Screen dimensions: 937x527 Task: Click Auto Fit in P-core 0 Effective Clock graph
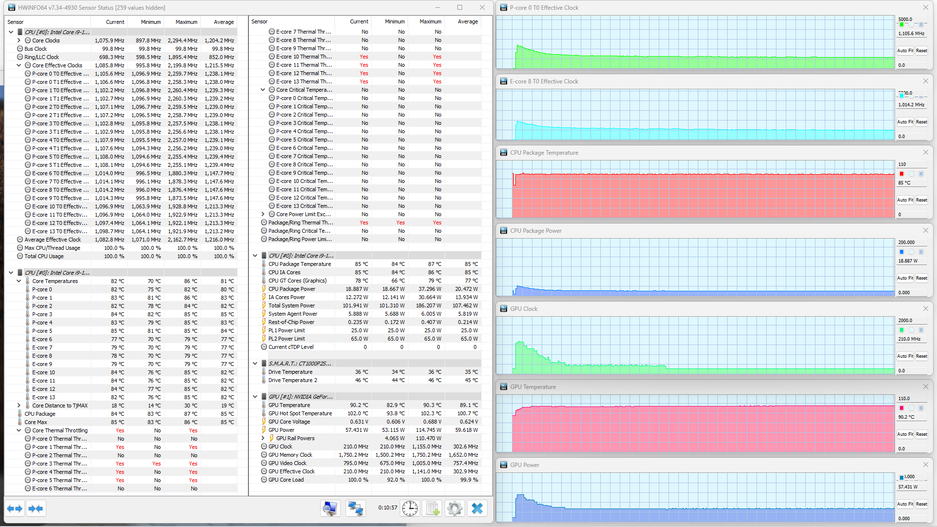[903, 51]
